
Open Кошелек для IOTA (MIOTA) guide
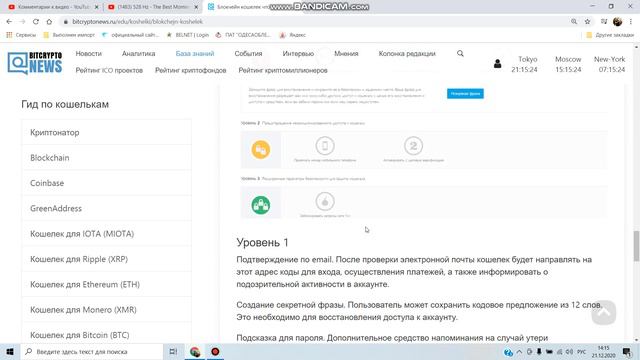coord(106,233)
